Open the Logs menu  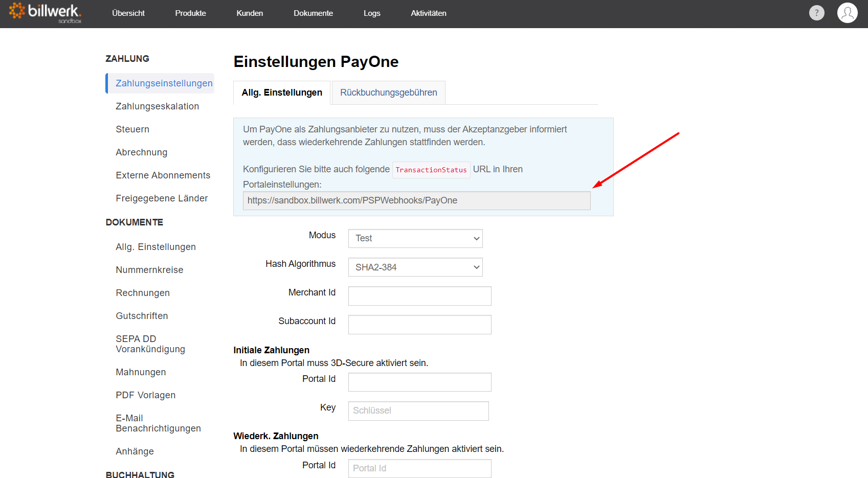pyautogui.click(x=372, y=13)
